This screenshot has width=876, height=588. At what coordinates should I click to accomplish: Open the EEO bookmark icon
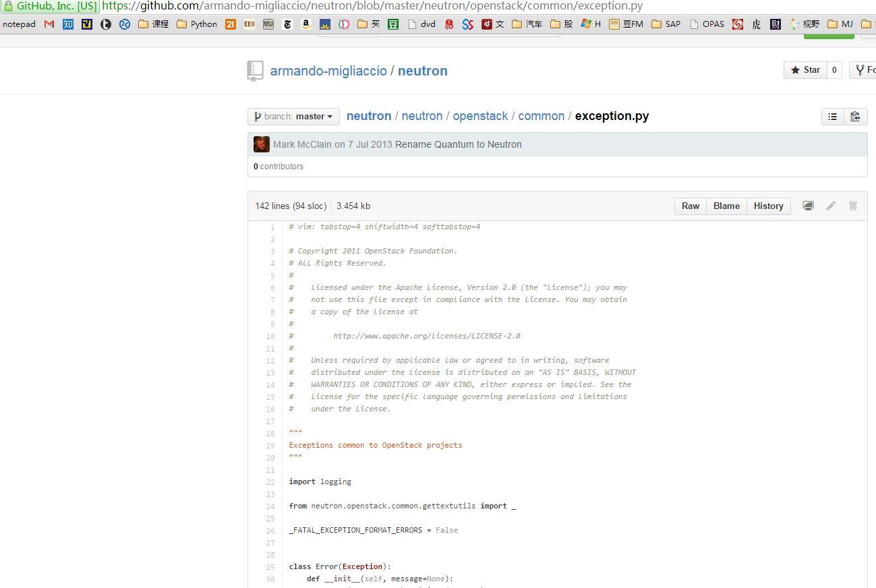250,24
